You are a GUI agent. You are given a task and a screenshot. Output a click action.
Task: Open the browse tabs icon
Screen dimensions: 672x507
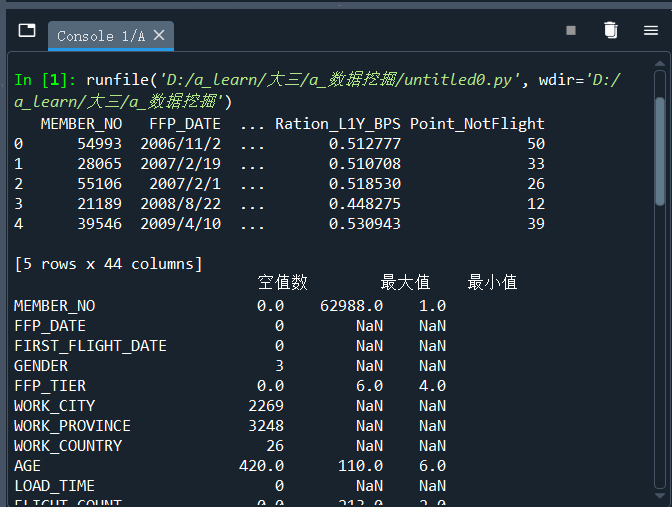click(27, 30)
